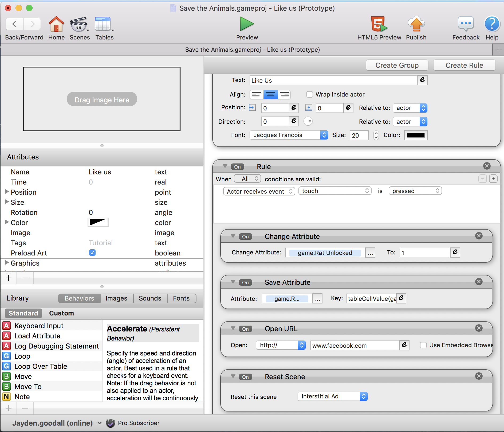This screenshot has width=504, height=432.
Task: Open expression editor for the To value
Action: pos(455,252)
